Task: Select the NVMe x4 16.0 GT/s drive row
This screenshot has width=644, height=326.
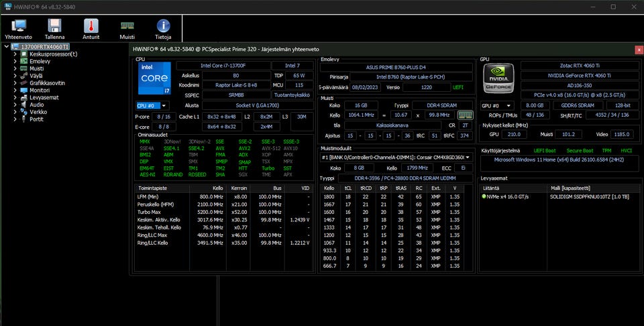Action: click(x=508, y=197)
